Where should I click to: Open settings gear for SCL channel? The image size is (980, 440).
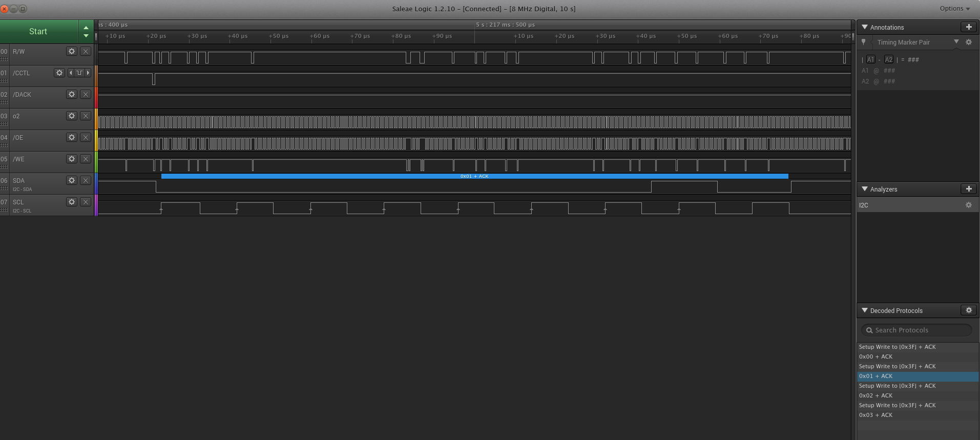[x=72, y=202]
